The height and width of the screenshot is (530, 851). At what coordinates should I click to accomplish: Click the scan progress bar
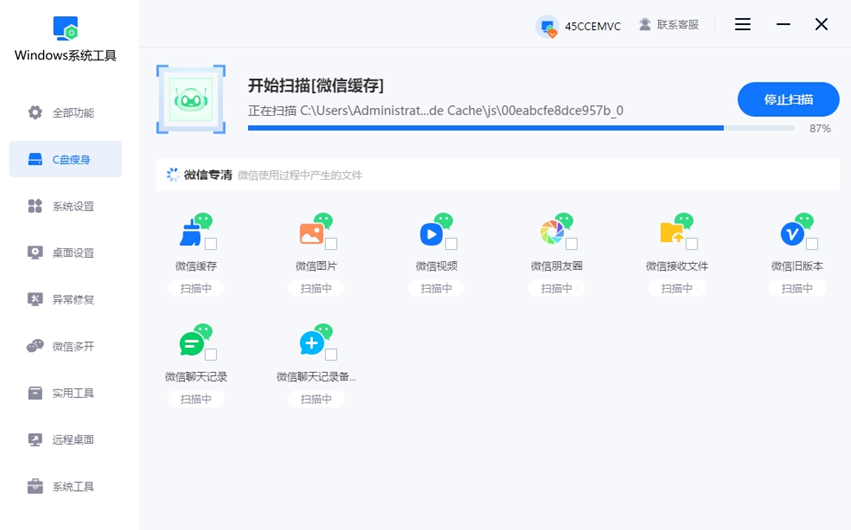(x=521, y=128)
